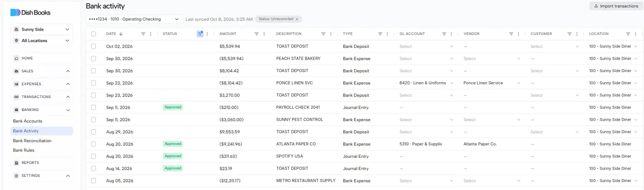644x190 pixels.
Task: Navigate to Home in sidebar
Action: pyautogui.click(x=42, y=58)
